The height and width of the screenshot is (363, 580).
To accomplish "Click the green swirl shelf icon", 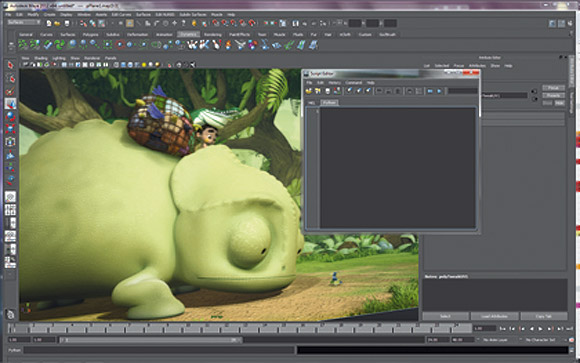I will pos(59,45).
